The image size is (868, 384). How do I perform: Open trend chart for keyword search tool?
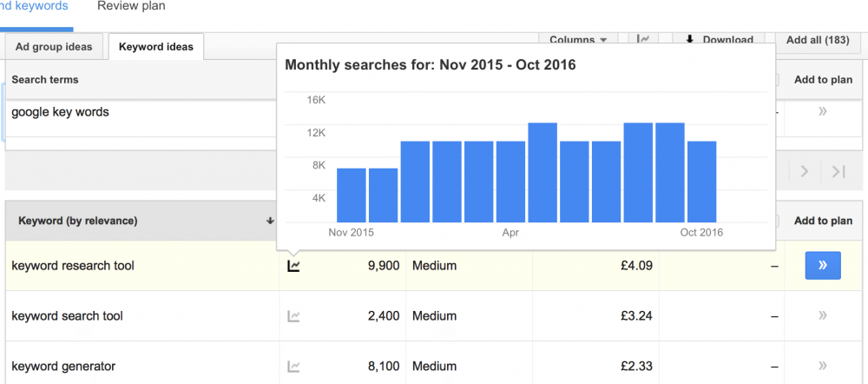293,316
